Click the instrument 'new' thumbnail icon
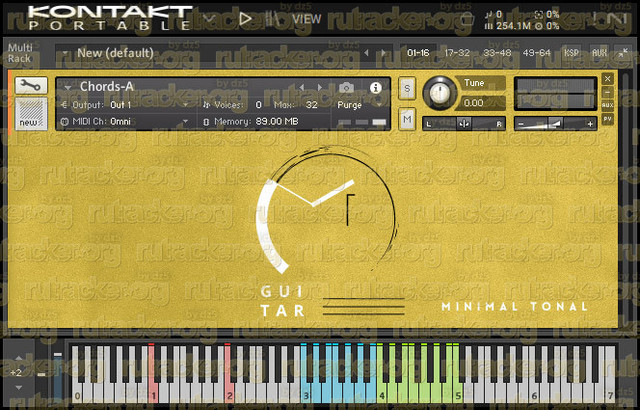This screenshot has height=410, width=640. (31, 114)
